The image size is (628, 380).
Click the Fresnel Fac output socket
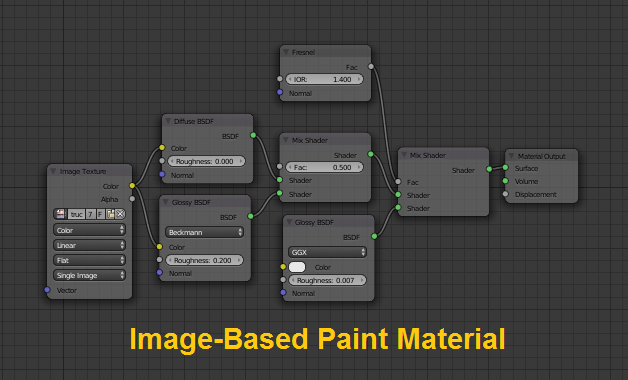click(x=371, y=66)
